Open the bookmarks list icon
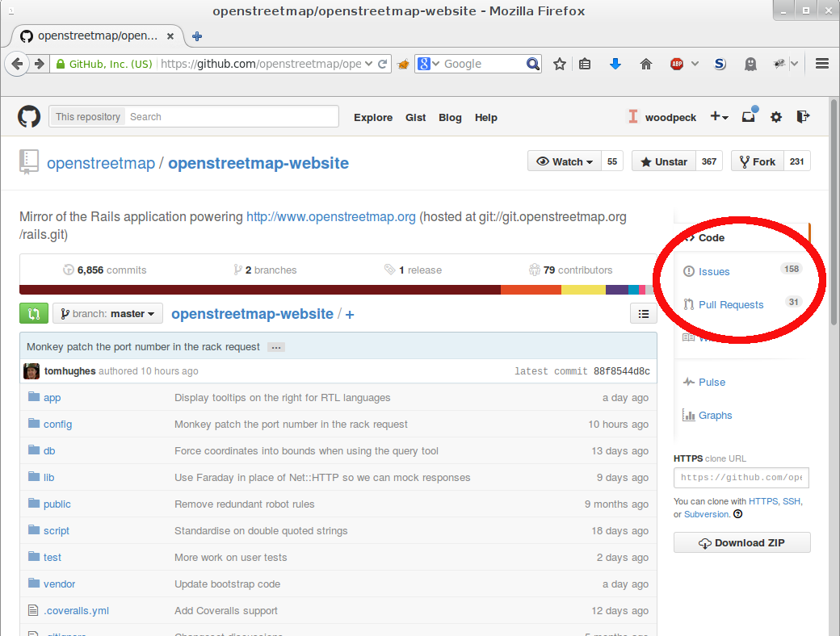Image resolution: width=840 pixels, height=636 pixels. (x=585, y=65)
